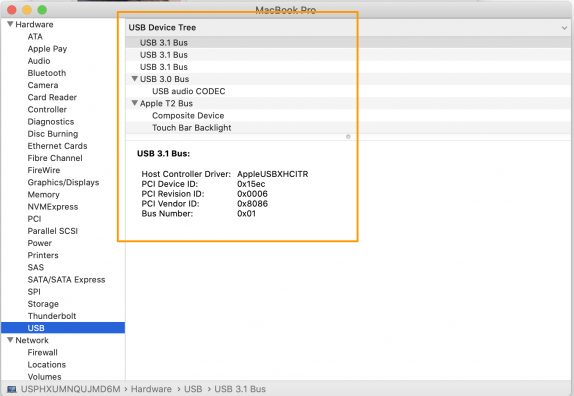Screen dimensions: 574x396
Task: Select Volumes under Network
Action: [x=44, y=376]
